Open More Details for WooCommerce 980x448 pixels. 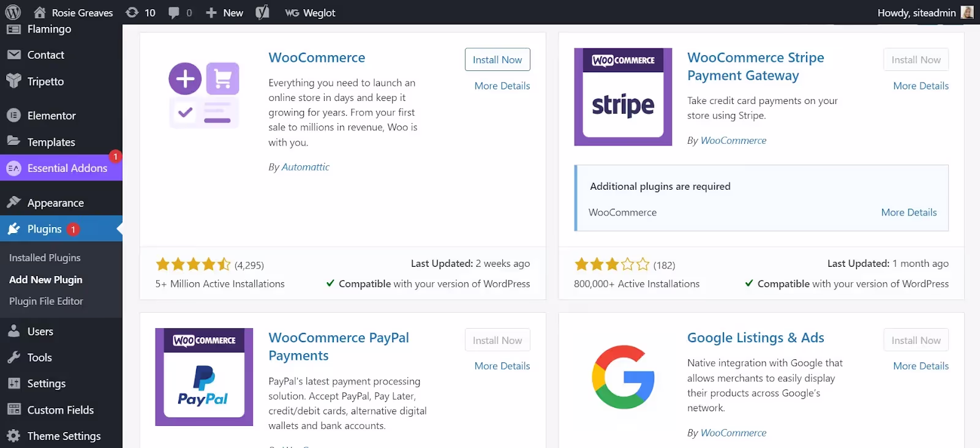(x=502, y=86)
